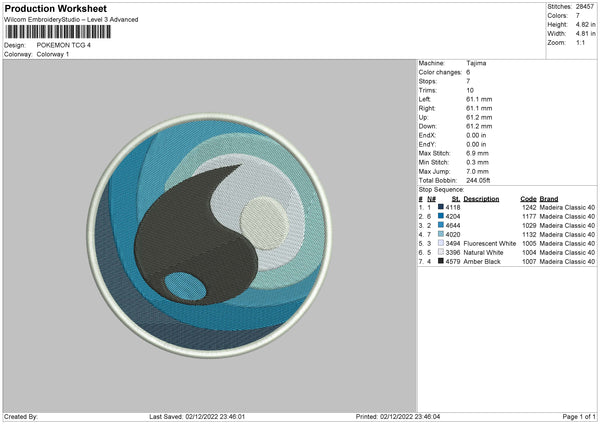Viewport: 600px width, 424px height.
Task: Click the Width value 4.81 in
Action: (585, 34)
